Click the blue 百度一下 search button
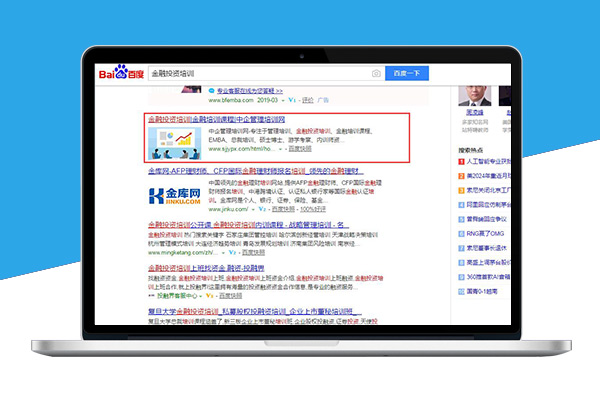The width and height of the screenshot is (600, 412). pos(407,73)
